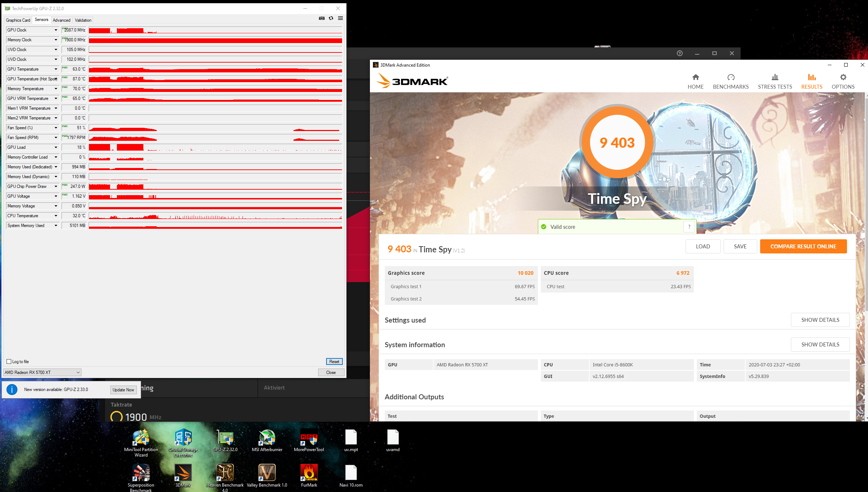Image resolution: width=868 pixels, height=492 pixels.
Task: Open the AMD Radeon RX 5700 XT combo box
Action: pyautogui.click(x=42, y=372)
